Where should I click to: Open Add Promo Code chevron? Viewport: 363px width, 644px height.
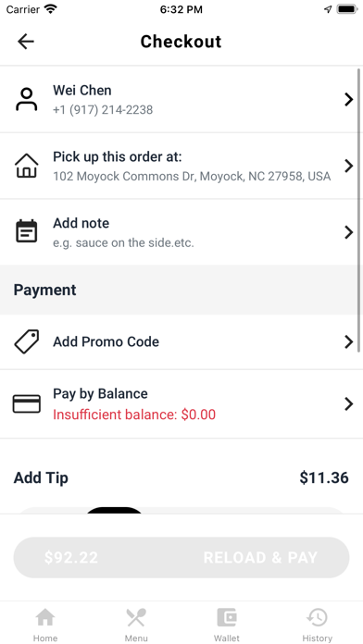point(348,341)
